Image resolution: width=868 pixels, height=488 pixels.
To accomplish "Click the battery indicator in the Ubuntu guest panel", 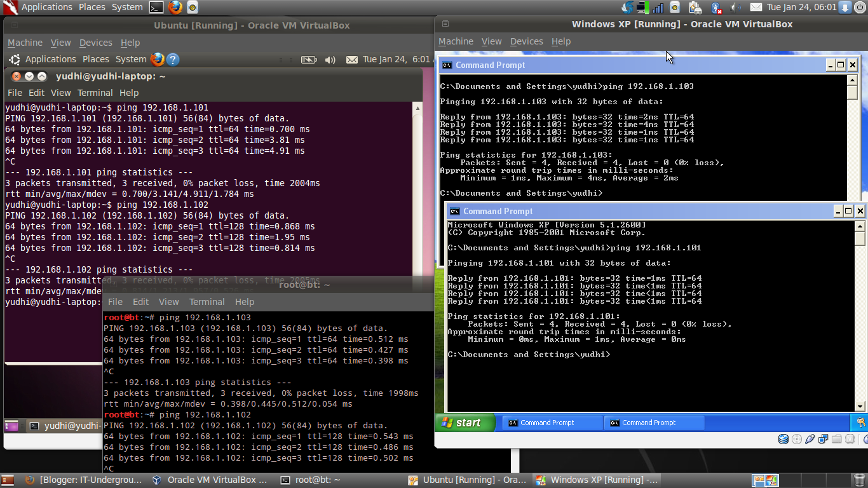I will coord(309,59).
